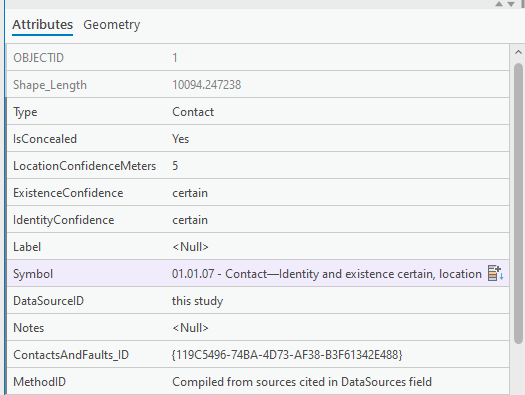Edit the IsConcealed value 'Yes'
Image resolution: width=525 pixels, height=395 pixels.
pyautogui.click(x=180, y=139)
